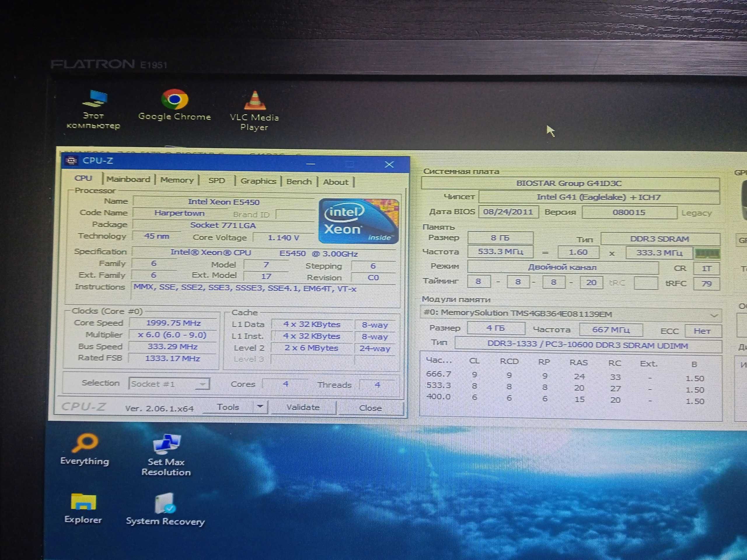Click the Level 2 2 x 6 MBytes value
Image resolution: width=747 pixels, height=560 pixels.
click(x=311, y=348)
